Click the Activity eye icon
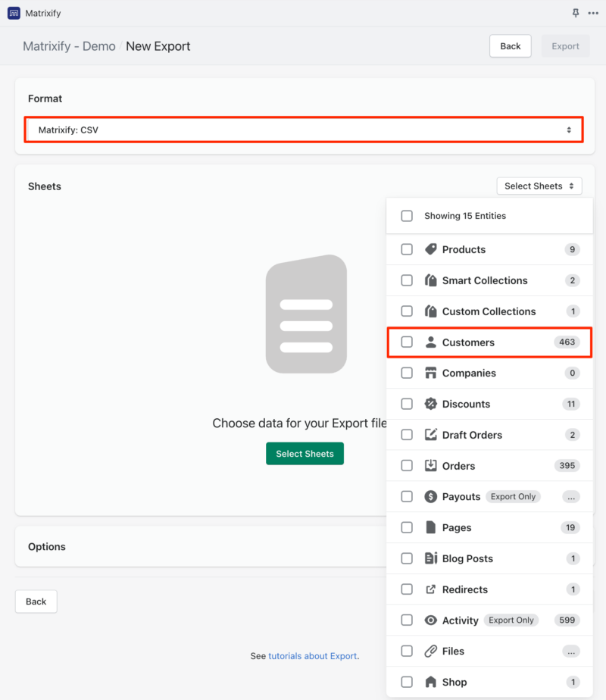Screen dimensions: 606x700 pyautogui.click(x=430, y=620)
